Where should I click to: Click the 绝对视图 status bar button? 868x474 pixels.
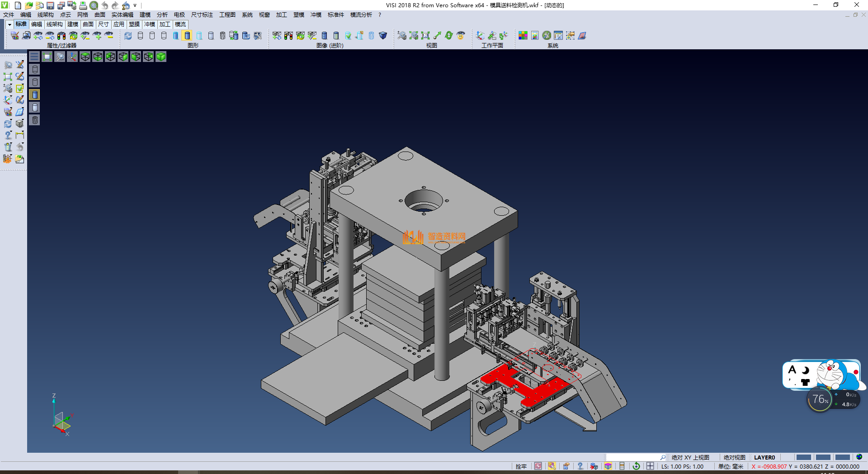[734, 457]
